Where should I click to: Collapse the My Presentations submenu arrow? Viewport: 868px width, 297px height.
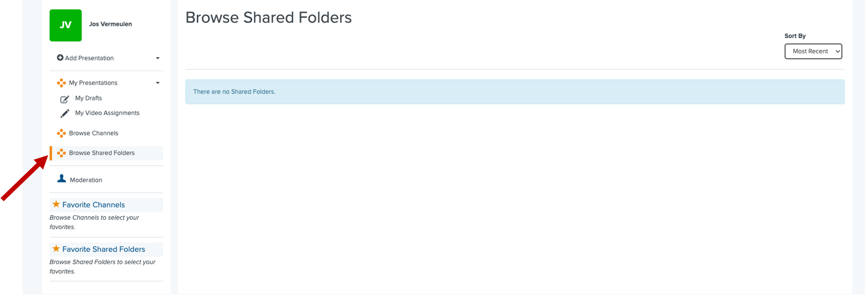[x=158, y=83]
